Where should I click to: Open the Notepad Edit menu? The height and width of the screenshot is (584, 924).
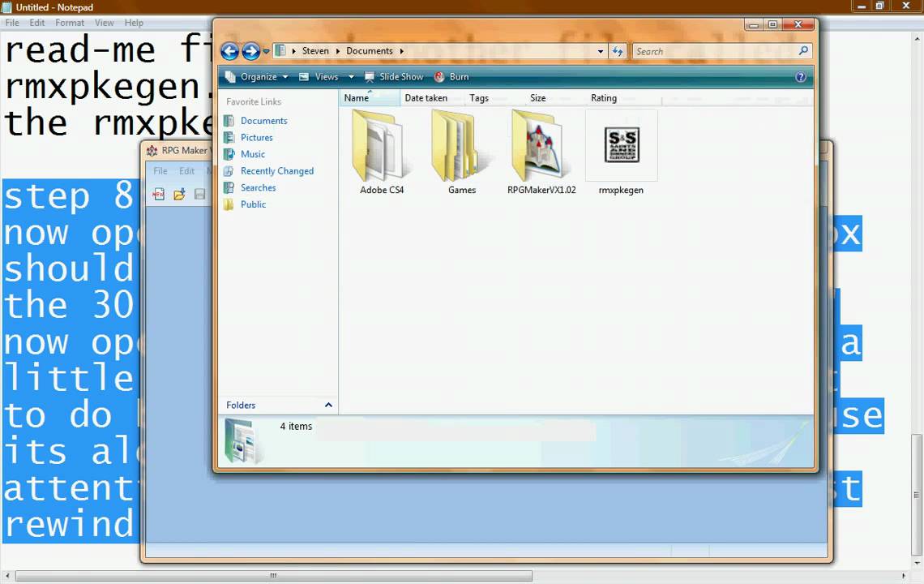click(x=37, y=23)
